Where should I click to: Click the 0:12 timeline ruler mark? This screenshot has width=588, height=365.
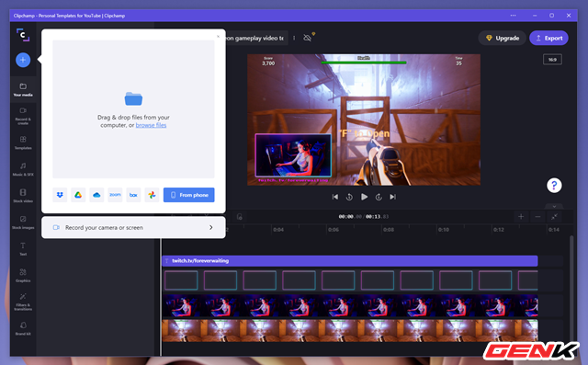pyautogui.click(x=499, y=230)
